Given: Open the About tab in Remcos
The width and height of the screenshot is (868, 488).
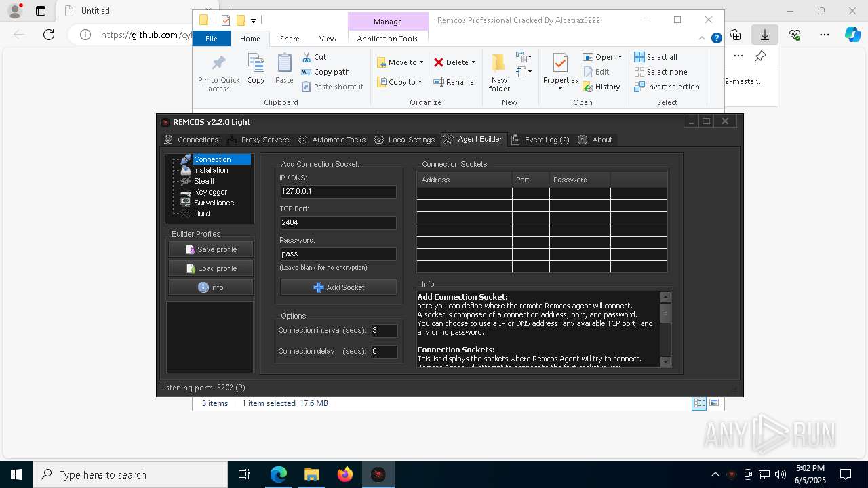Looking at the screenshot, I should pyautogui.click(x=595, y=140).
